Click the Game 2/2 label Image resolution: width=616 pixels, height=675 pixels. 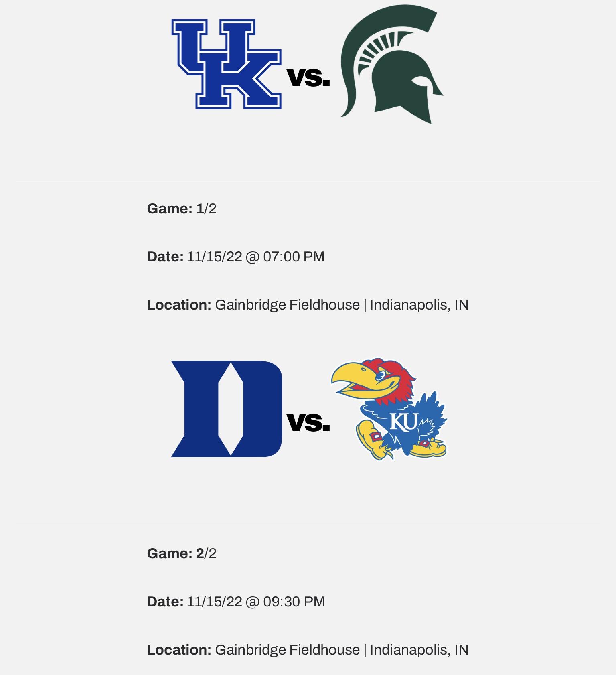pos(182,553)
